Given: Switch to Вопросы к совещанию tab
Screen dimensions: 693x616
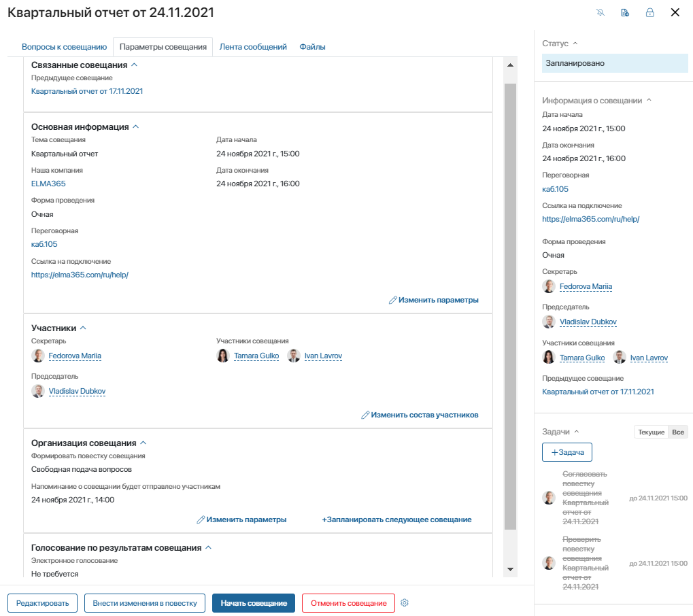Looking at the screenshot, I should [64, 47].
